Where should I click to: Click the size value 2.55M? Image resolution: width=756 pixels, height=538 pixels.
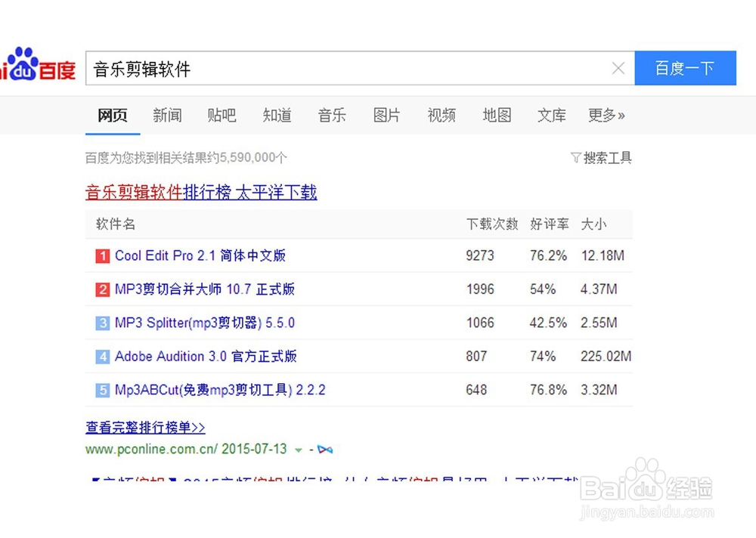click(599, 323)
